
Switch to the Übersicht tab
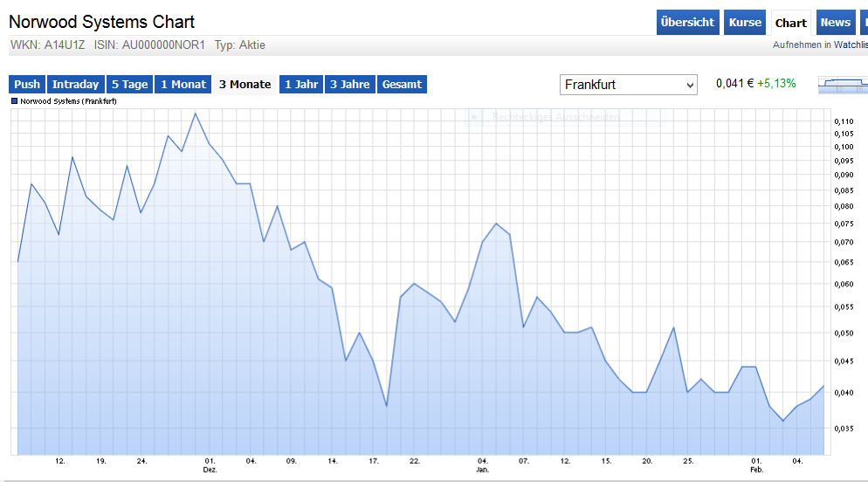(x=687, y=23)
